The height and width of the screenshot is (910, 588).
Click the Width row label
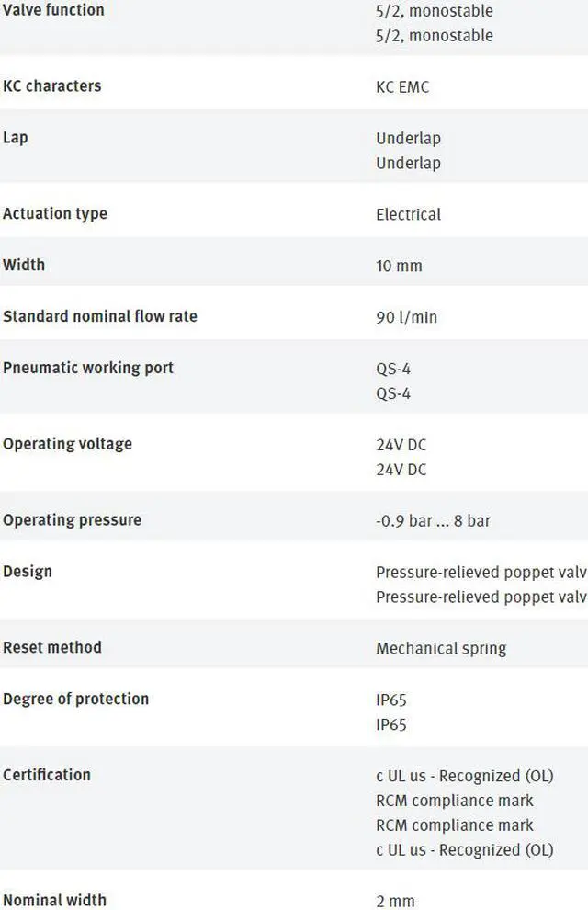(24, 265)
